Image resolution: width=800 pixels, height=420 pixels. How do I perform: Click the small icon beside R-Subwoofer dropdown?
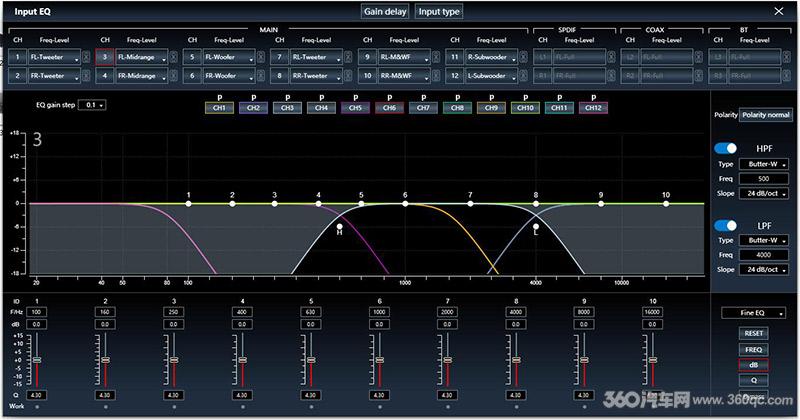(x=523, y=57)
